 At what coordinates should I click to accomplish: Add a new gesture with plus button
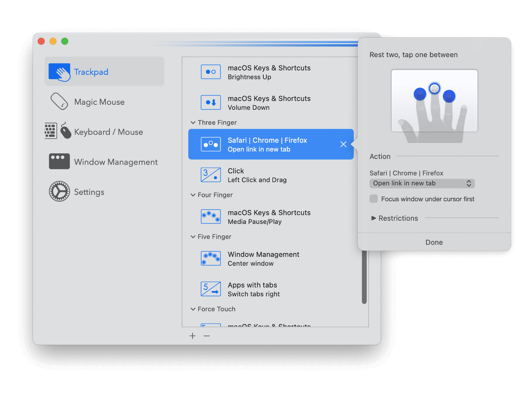[x=193, y=336]
